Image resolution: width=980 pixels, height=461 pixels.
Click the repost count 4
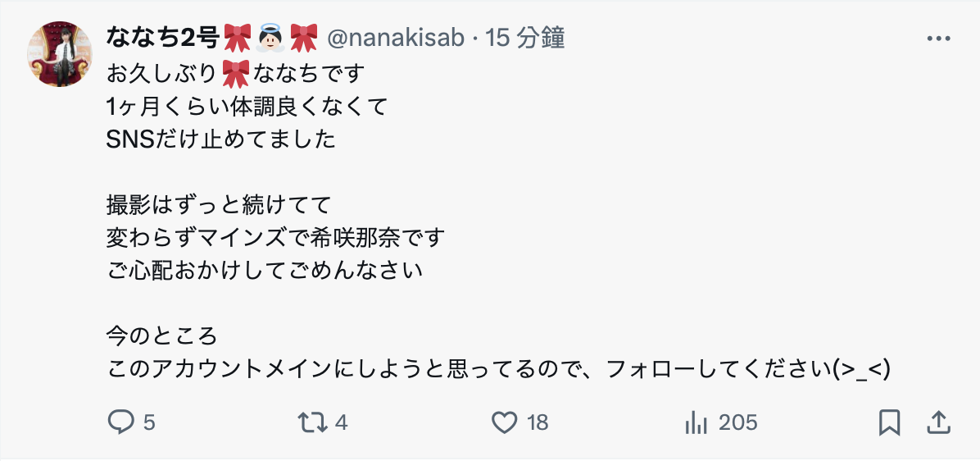click(x=342, y=422)
